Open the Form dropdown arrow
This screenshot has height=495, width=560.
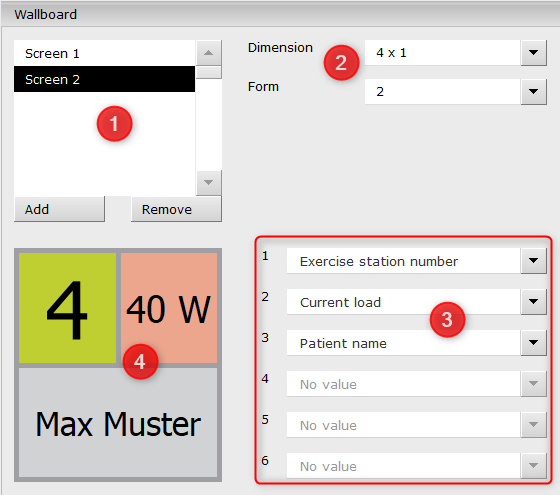[533, 92]
